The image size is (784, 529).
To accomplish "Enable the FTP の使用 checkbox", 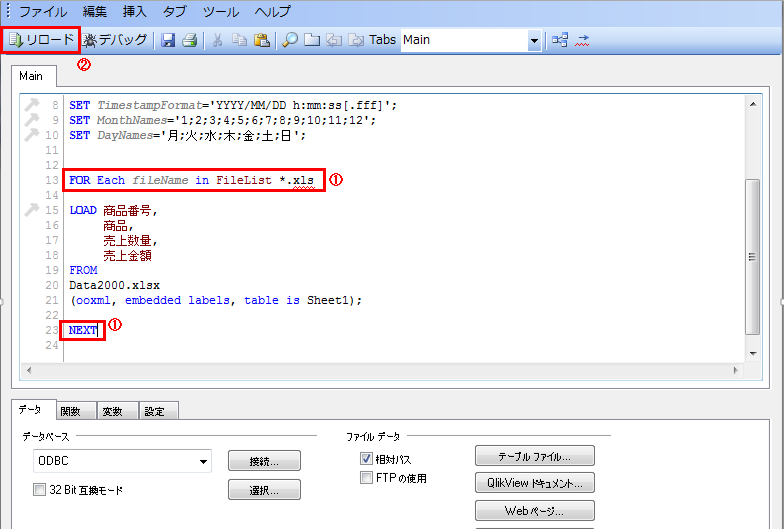I will pos(366,478).
